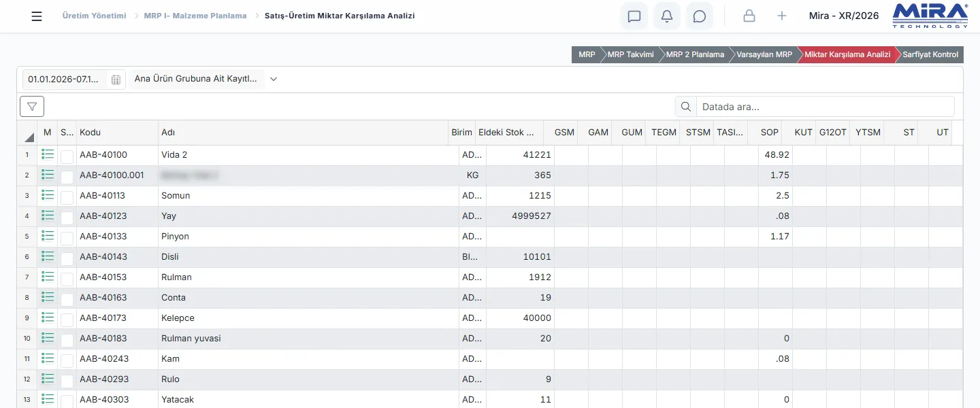The height and width of the screenshot is (408, 980).
Task: Click the Adı column header
Action: point(304,133)
